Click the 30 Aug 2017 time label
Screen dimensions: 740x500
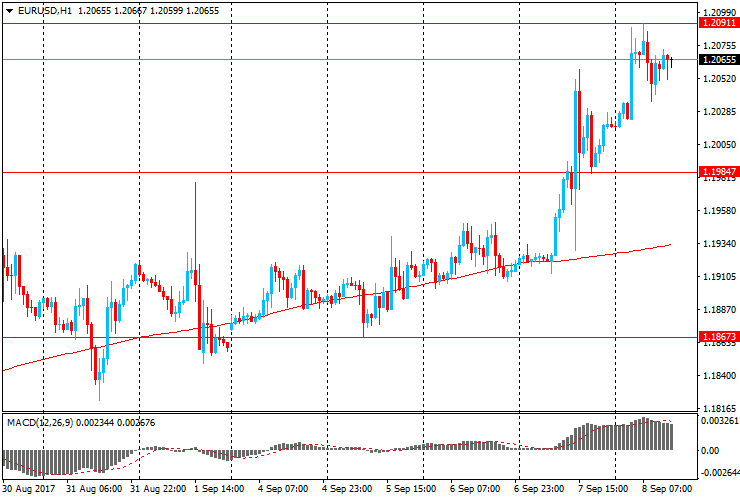coord(29,489)
